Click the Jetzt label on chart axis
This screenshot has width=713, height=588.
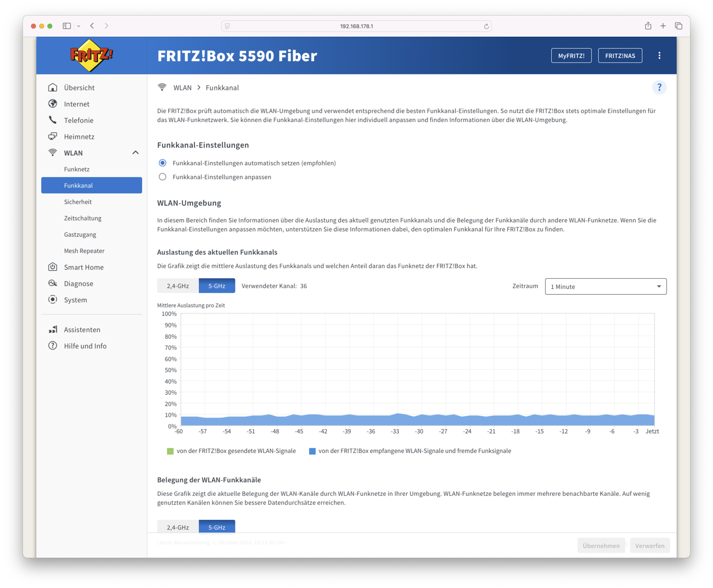(x=652, y=431)
